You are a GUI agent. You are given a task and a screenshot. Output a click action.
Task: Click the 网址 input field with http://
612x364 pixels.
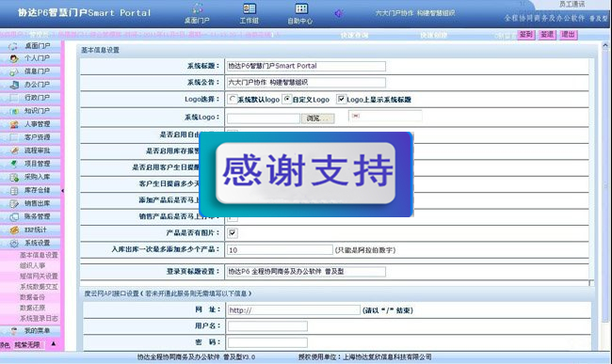[294, 310]
